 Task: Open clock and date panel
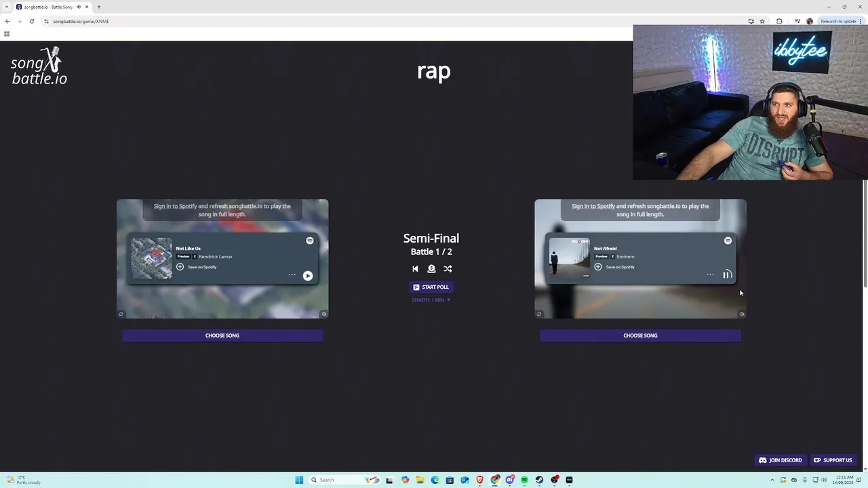click(x=842, y=480)
